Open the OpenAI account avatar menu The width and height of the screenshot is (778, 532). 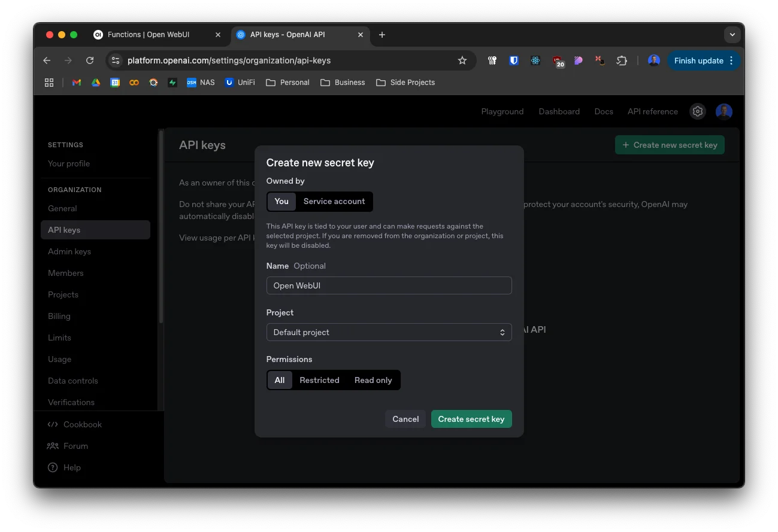(x=724, y=111)
